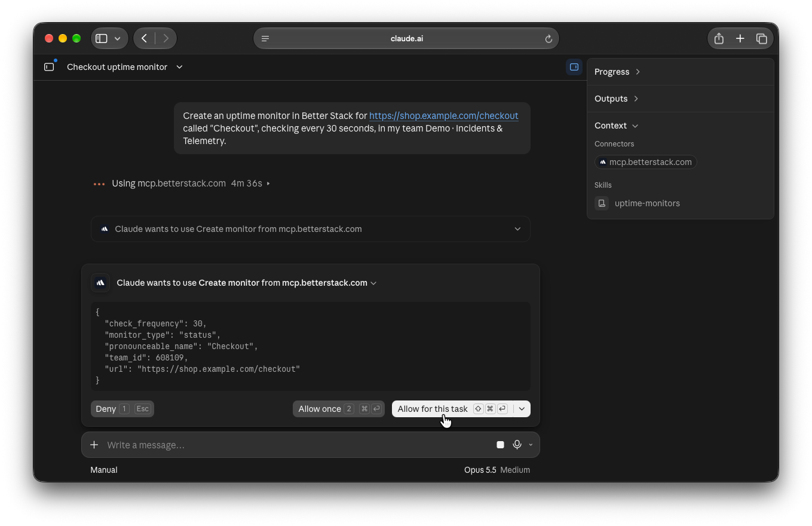Click the plus attachment icon

point(94,445)
